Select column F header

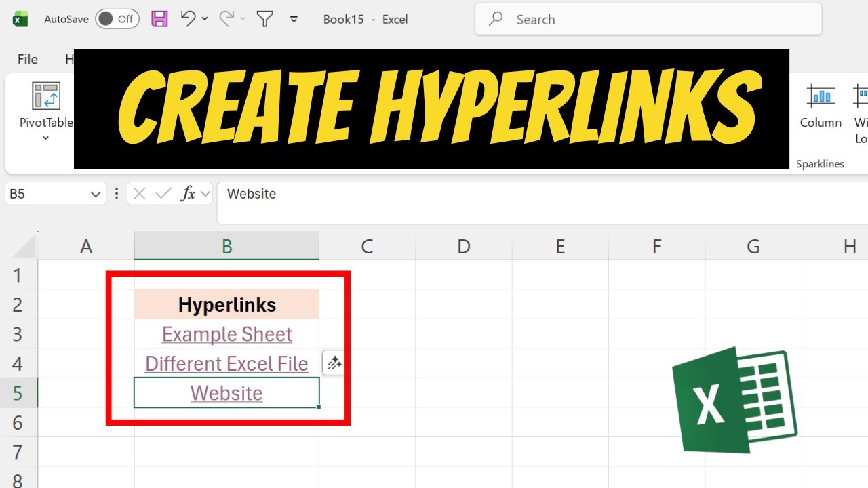(656, 246)
